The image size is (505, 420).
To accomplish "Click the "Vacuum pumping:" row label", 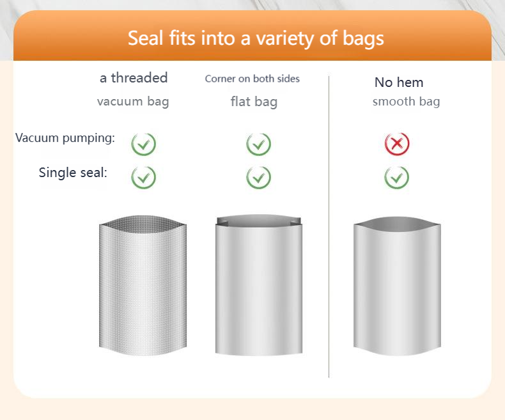I will pos(65,138).
